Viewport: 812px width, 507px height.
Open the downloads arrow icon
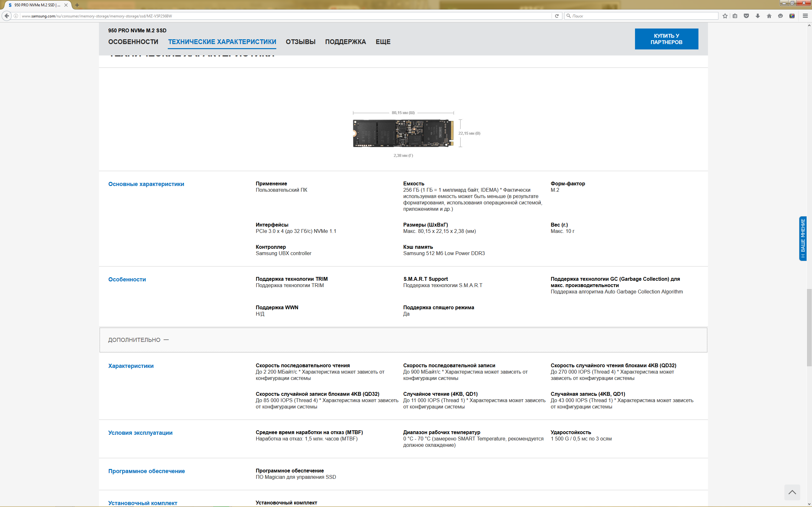758,16
